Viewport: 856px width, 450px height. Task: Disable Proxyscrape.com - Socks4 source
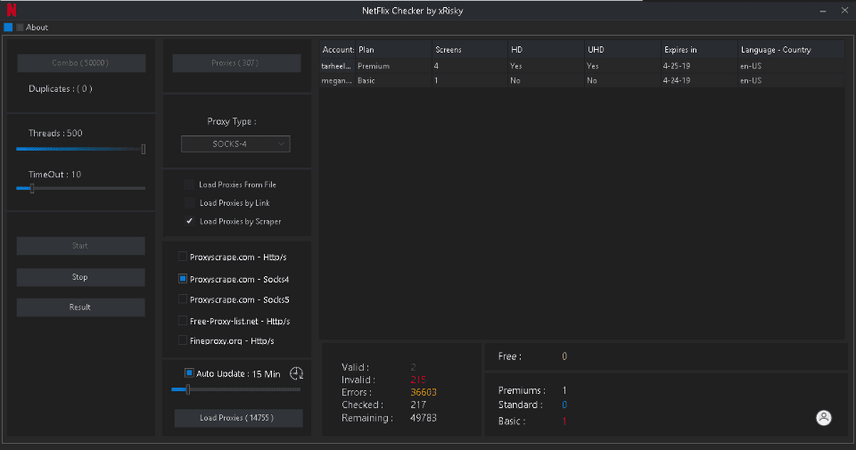tap(183, 279)
